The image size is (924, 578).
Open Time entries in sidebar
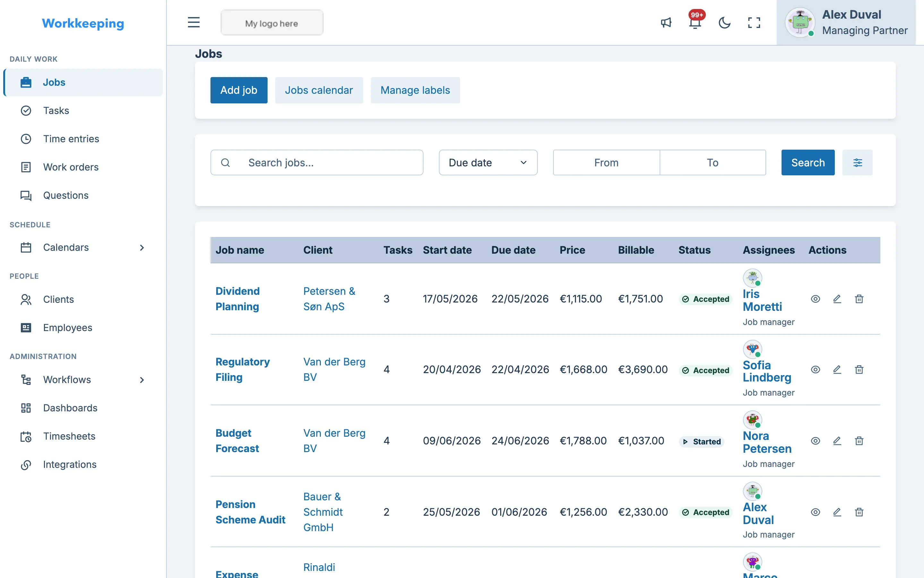click(83, 139)
